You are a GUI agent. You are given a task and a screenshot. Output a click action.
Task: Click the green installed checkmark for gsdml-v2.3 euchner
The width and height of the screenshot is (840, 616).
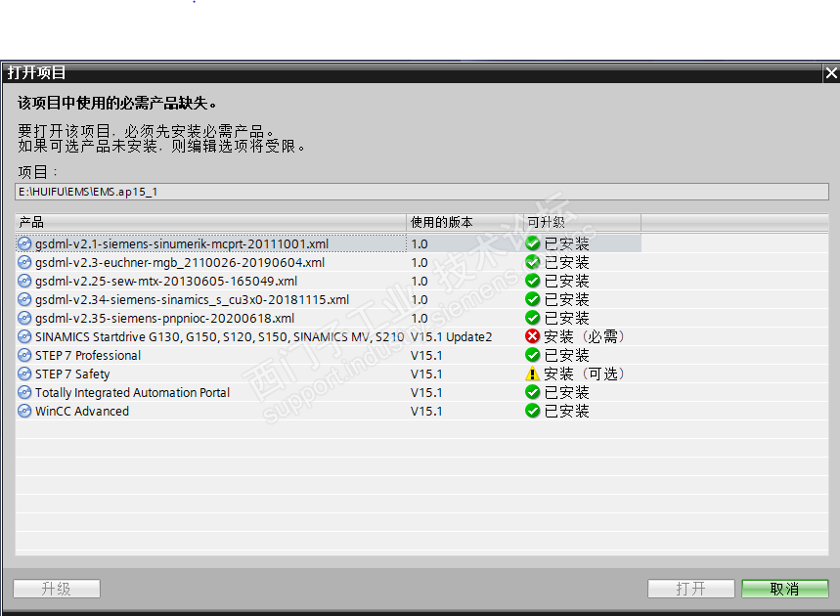[x=533, y=262]
